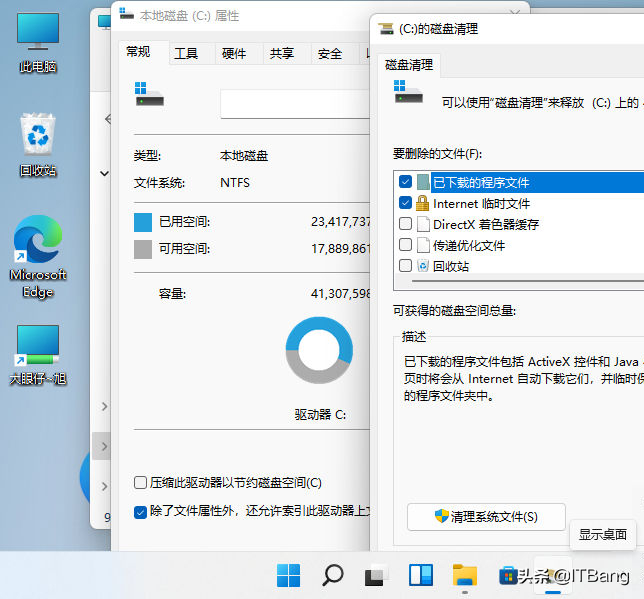Select the 回收站 recycle bin on the desktop
This screenshot has width=644, height=599.
pyautogui.click(x=38, y=141)
